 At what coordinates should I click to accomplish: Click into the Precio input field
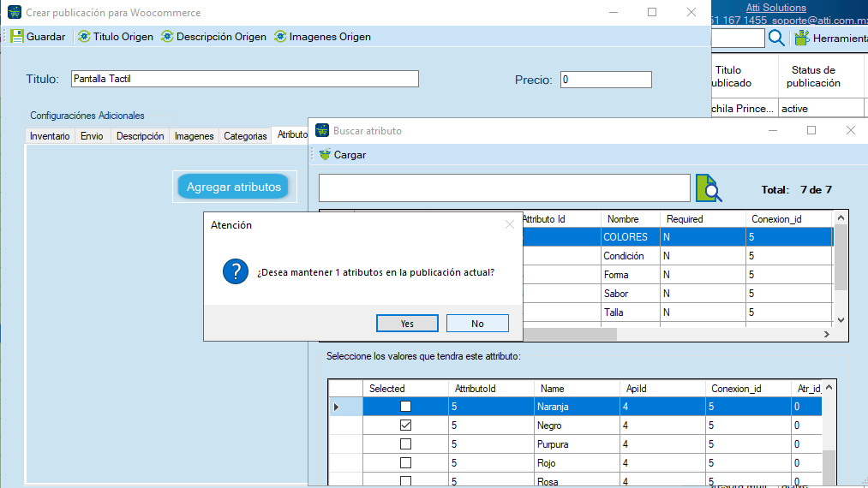606,80
